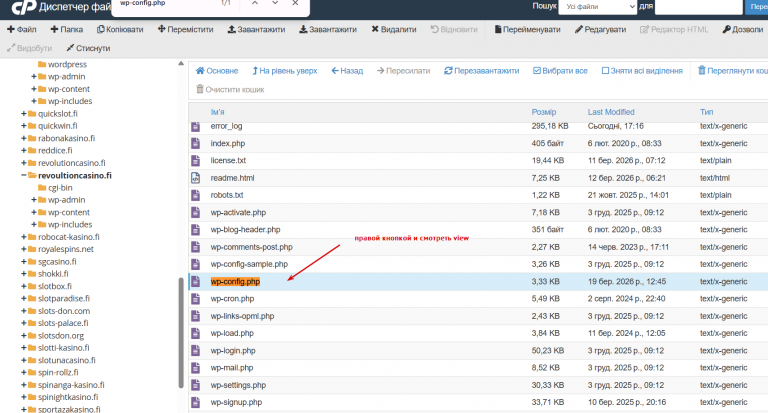Screen dimensions: 768x413
Task: Expand the revolutioncasino.fi tree folder
Action: click(24, 163)
